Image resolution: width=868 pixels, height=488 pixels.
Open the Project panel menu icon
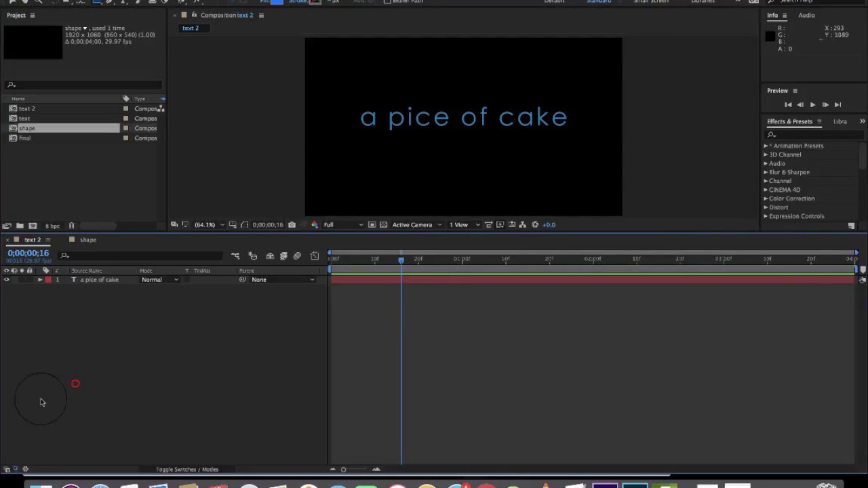click(x=32, y=15)
